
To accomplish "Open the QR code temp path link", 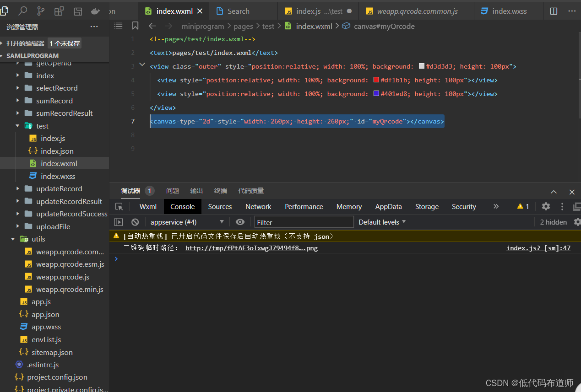I will (x=251, y=248).
